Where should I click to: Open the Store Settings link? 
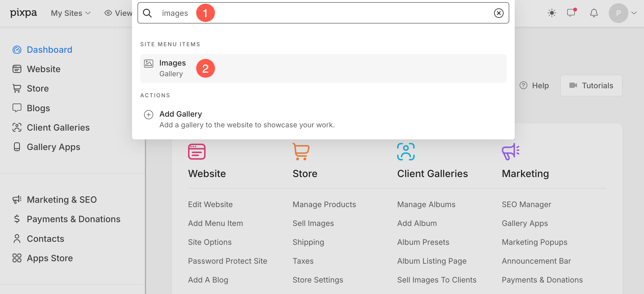(x=318, y=280)
